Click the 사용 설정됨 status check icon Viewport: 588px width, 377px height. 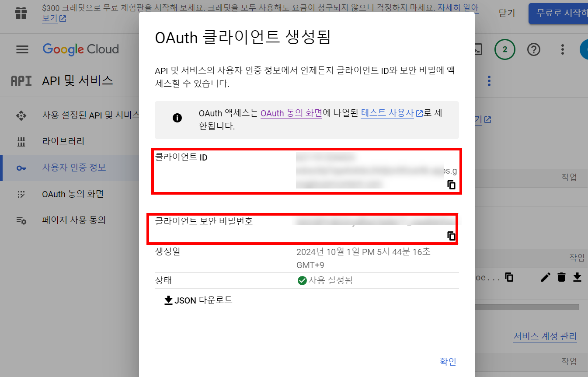[x=302, y=280]
